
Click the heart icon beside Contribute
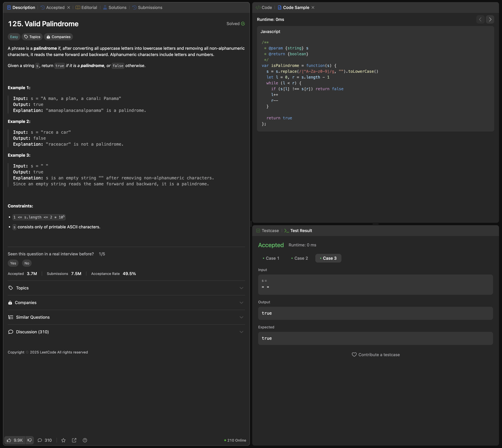354,355
